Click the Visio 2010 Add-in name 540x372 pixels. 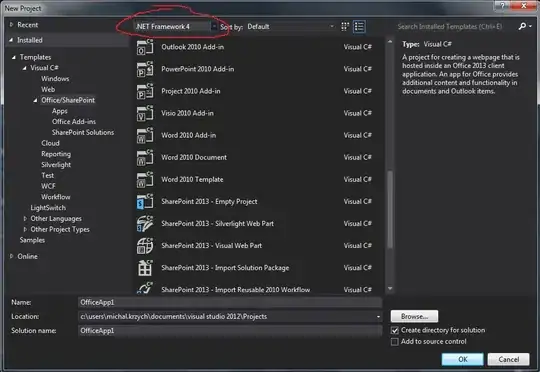point(187,113)
